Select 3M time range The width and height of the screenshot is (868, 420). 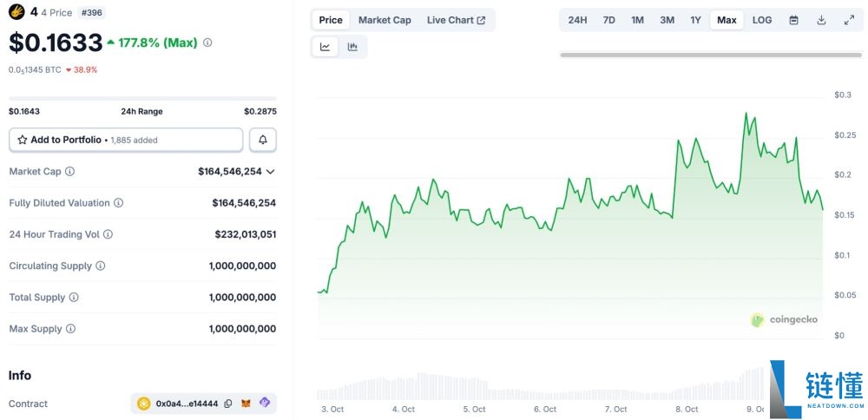[x=667, y=20]
